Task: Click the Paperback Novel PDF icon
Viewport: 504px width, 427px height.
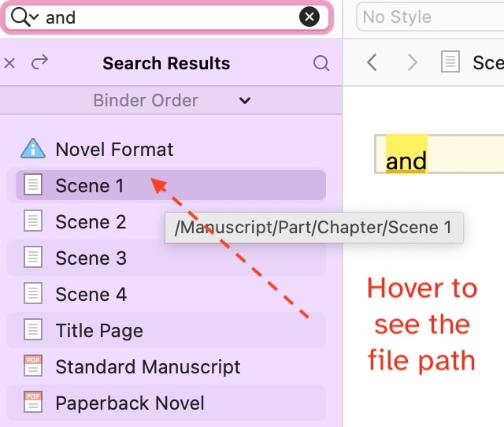Action: tap(33, 402)
